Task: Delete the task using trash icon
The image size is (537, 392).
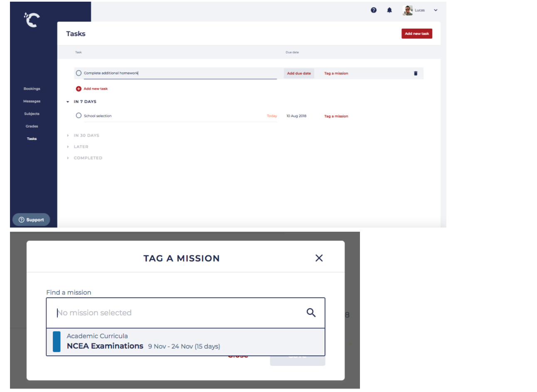Action: point(416,73)
